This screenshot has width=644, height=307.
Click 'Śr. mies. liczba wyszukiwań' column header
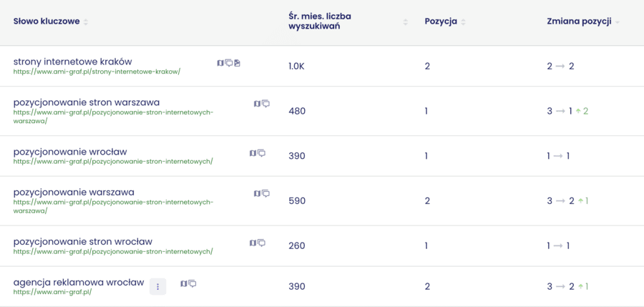[x=320, y=21]
